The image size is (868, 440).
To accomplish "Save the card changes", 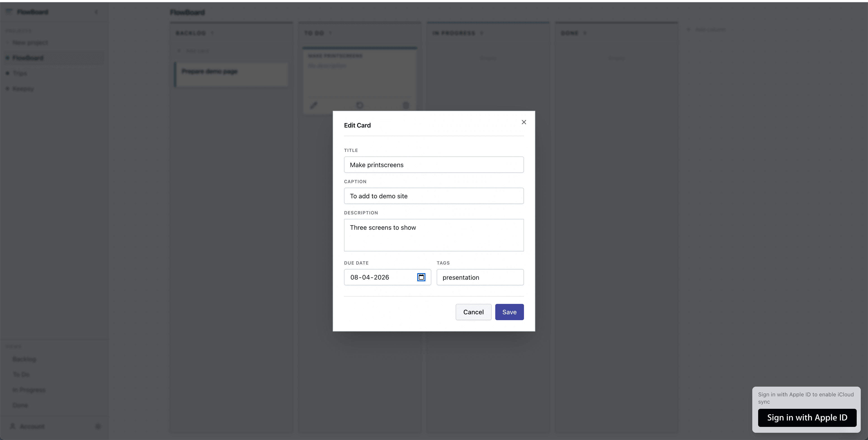I will pos(509,312).
